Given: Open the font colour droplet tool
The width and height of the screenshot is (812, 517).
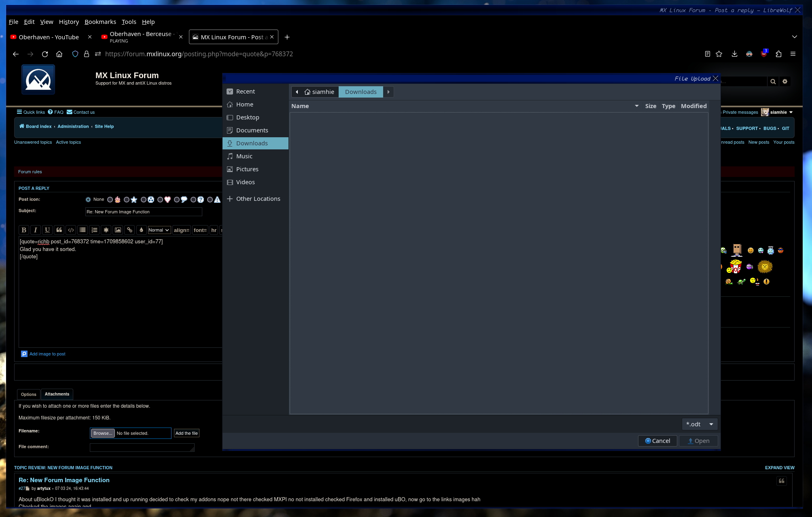Looking at the screenshot, I should (x=141, y=230).
